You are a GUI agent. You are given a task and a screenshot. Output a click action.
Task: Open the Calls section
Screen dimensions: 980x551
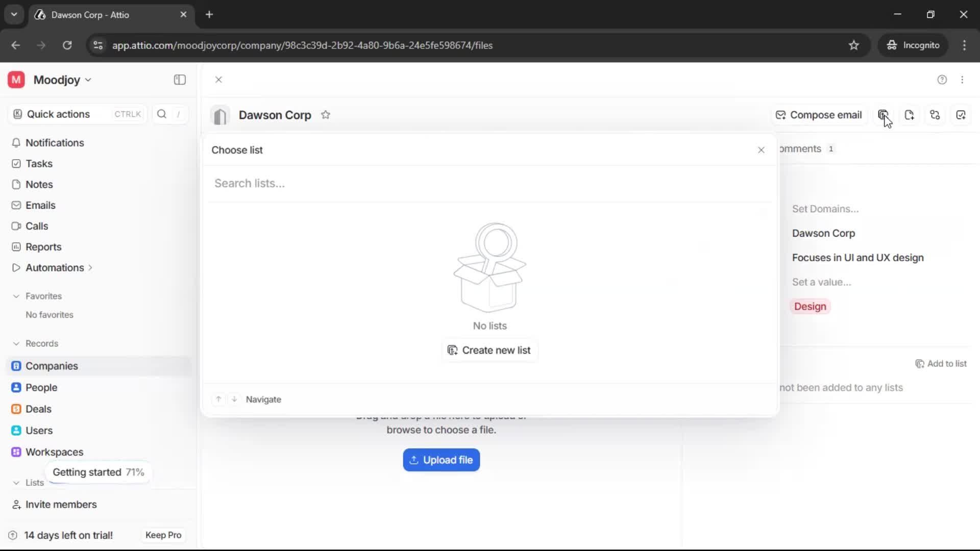coord(37,226)
